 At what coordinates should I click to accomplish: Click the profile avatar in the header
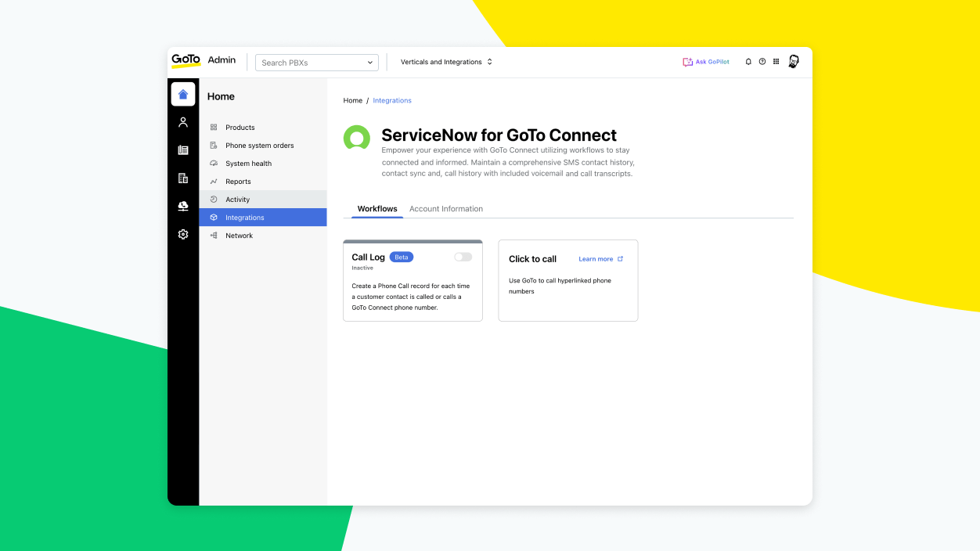pos(794,61)
